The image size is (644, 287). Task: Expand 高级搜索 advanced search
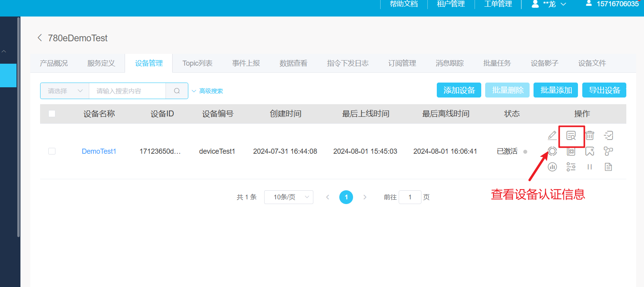[x=208, y=91]
